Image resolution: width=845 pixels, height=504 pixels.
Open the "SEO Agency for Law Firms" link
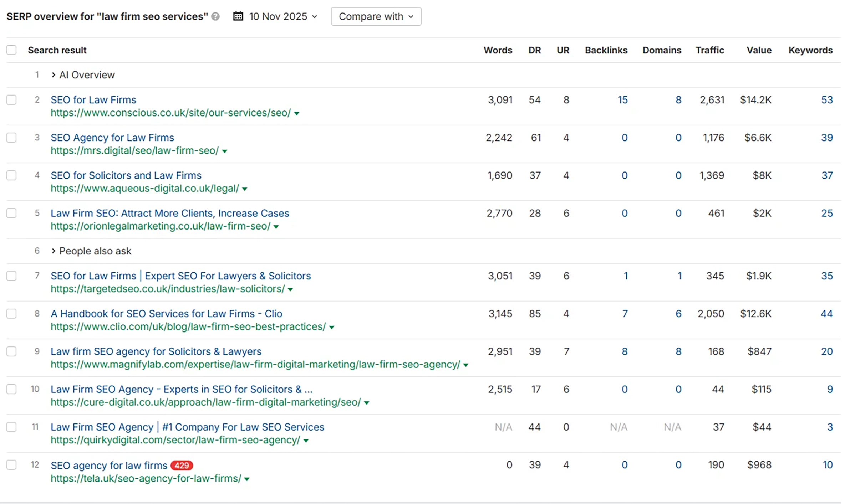(112, 138)
